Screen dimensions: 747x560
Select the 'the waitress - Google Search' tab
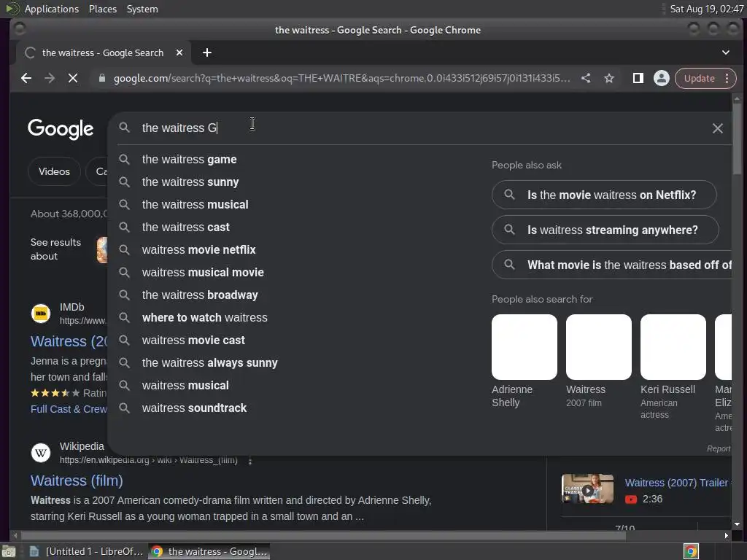[x=103, y=52]
